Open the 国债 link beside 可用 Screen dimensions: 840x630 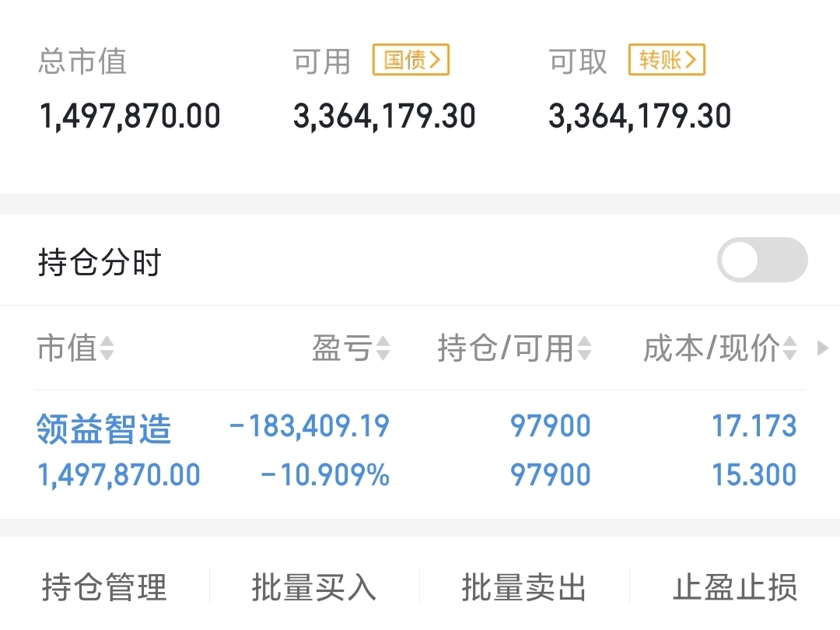[411, 60]
